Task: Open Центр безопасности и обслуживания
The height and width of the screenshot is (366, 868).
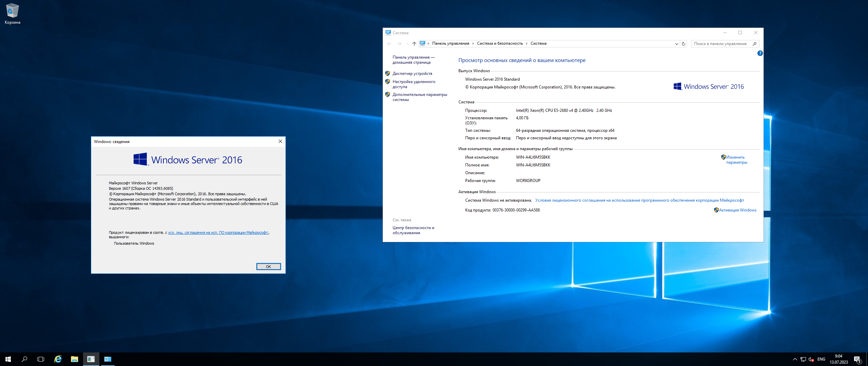Action: point(413,230)
